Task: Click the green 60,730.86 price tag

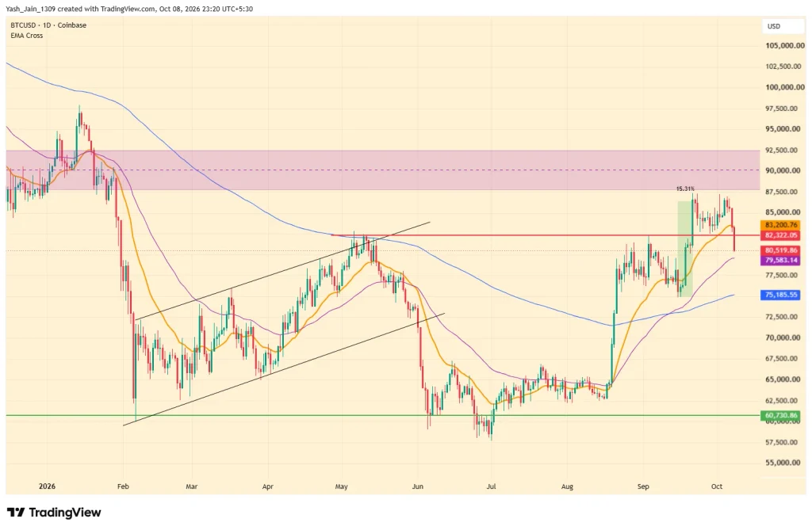Action: point(780,415)
